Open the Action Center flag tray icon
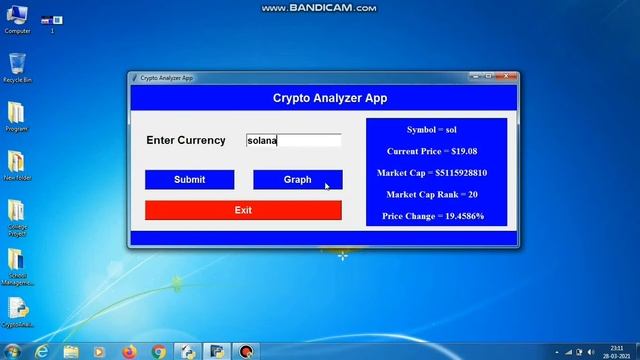Image resolution: width=640 pixels, height=360 pixels. click(579, 352)
